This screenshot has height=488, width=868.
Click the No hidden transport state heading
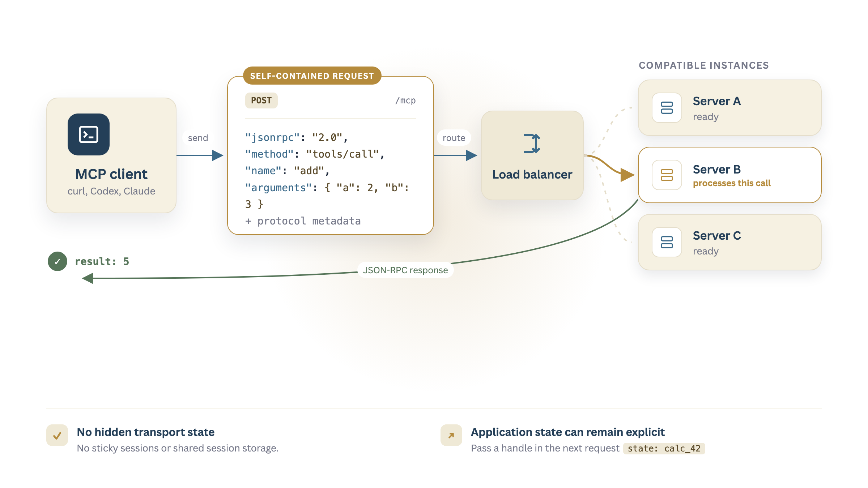146,432
